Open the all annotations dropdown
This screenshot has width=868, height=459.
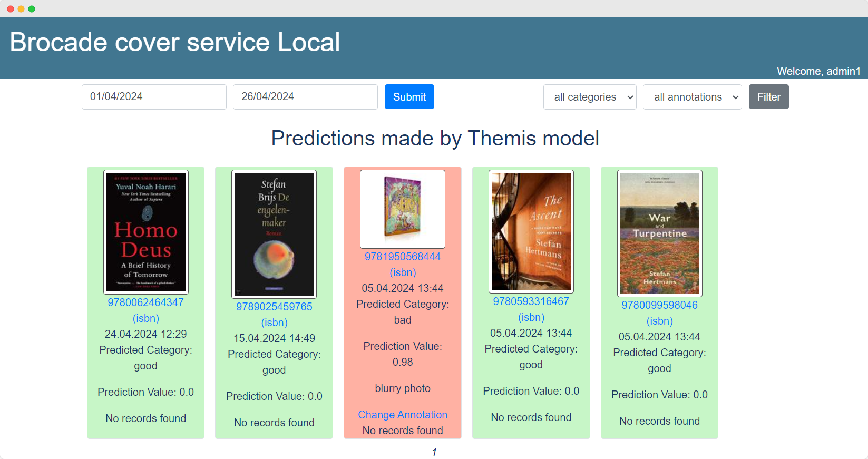click(x=692, y=97)
